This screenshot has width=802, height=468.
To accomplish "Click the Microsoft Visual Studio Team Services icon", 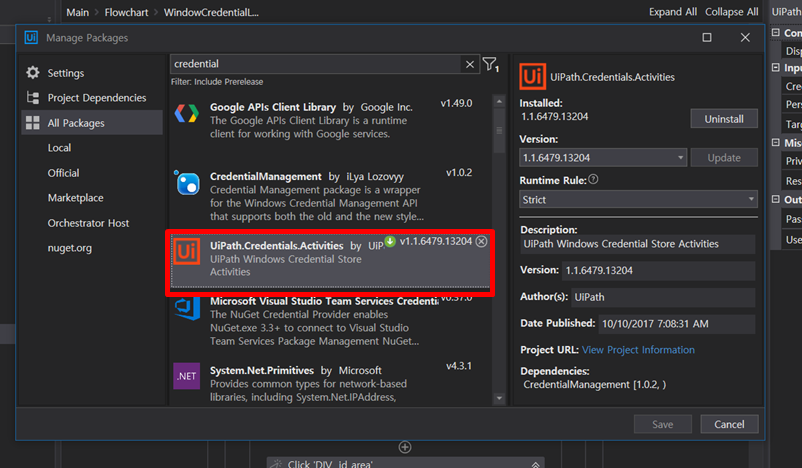I will (x=187, y=308).
